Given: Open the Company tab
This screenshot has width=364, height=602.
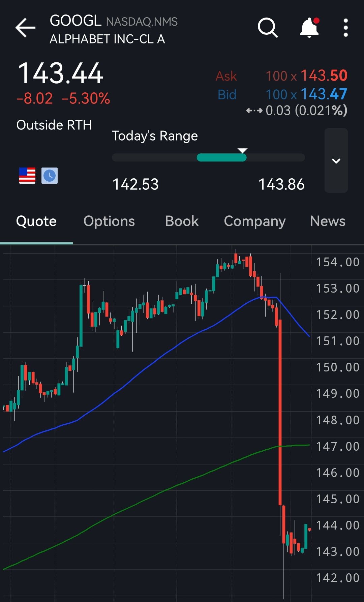Looking at the screenshot, I should [255, 221].
